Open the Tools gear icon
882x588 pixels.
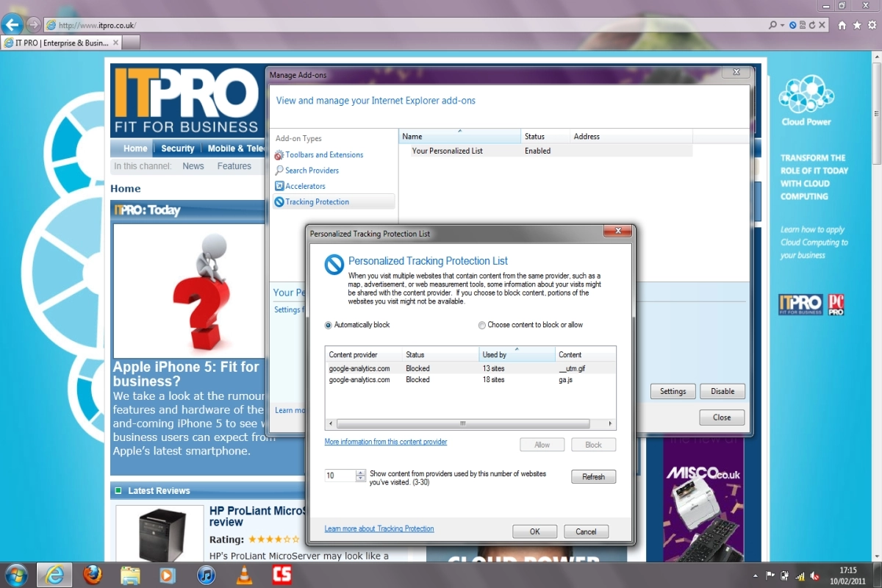coord(872,25)
